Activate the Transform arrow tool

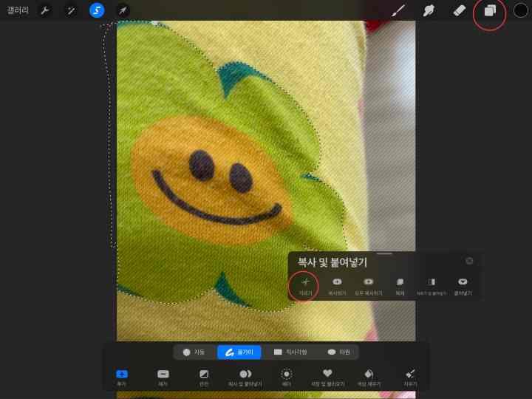pos(123,10)
